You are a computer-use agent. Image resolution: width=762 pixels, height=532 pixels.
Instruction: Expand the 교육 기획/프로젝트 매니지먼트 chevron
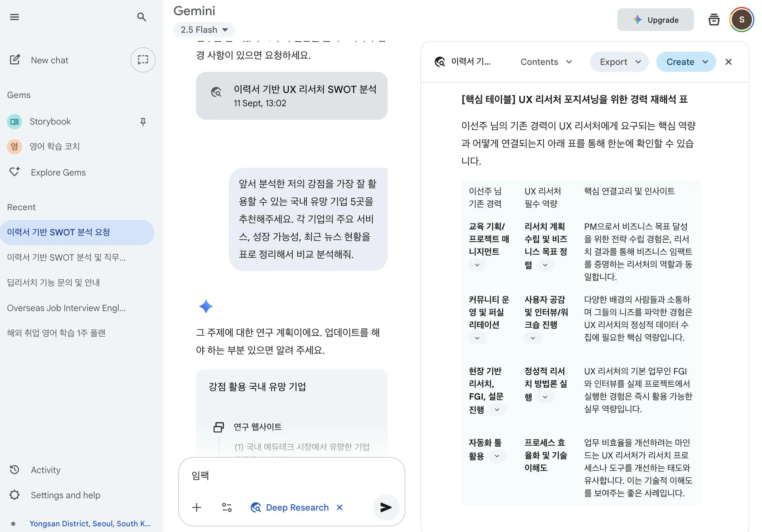[x=477, y=265]
